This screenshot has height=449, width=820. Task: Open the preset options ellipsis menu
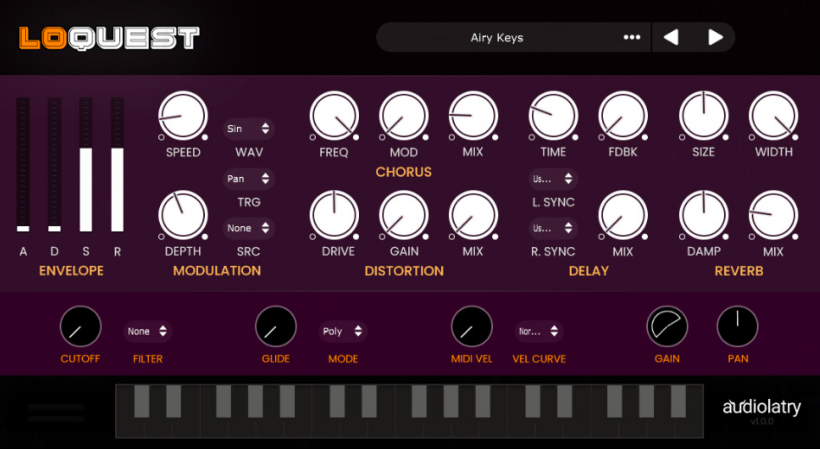coord(632,38)
